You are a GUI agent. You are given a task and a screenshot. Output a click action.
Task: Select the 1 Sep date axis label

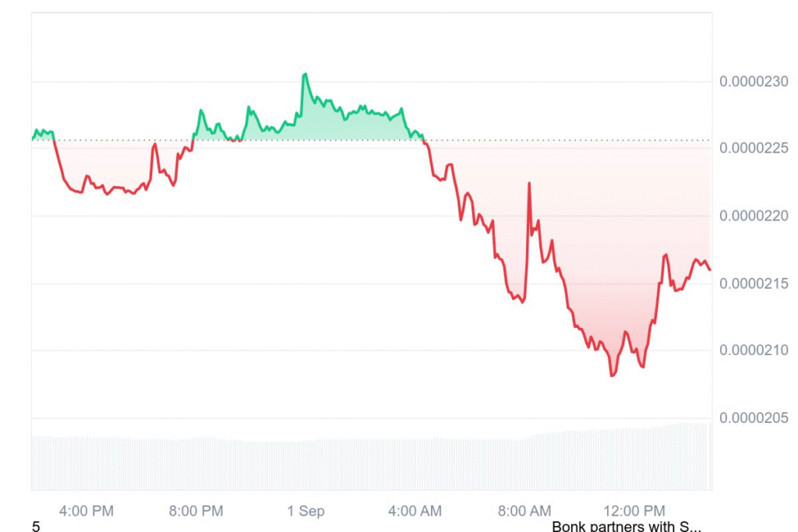coord(305,511)
